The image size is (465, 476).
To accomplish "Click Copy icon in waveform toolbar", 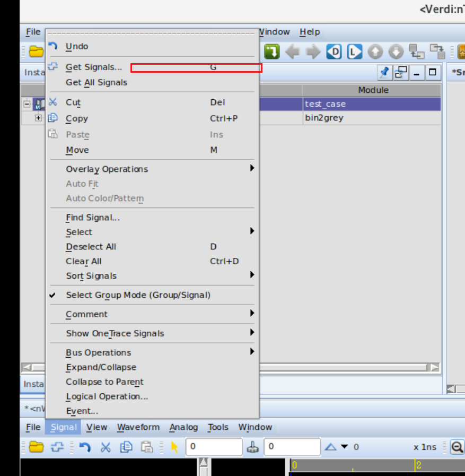I will 126,447.
